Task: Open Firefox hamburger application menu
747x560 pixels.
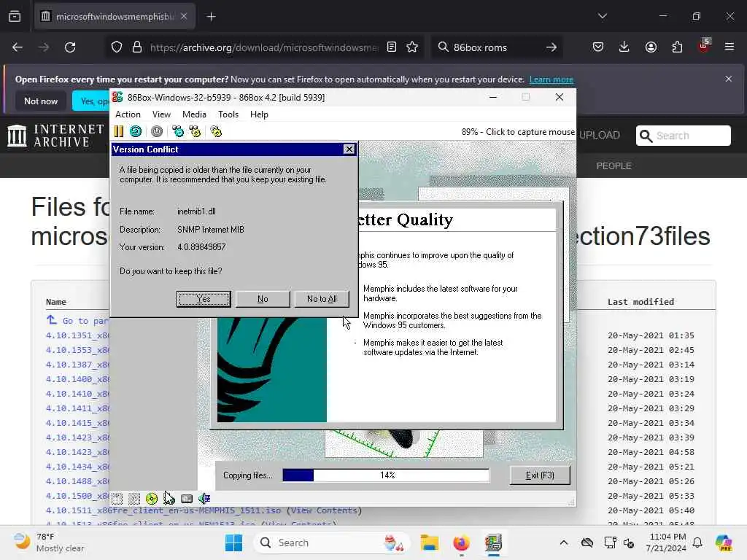Action: [729, 47]
